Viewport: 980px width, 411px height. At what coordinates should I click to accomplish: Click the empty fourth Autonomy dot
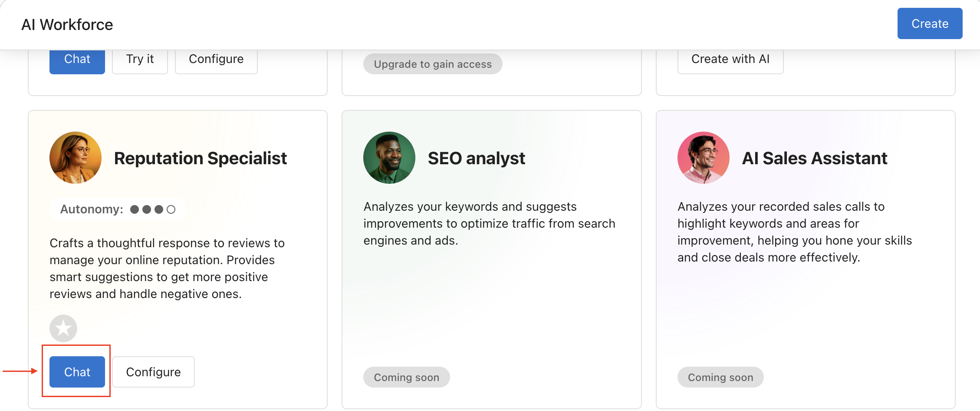coord(171,209)
